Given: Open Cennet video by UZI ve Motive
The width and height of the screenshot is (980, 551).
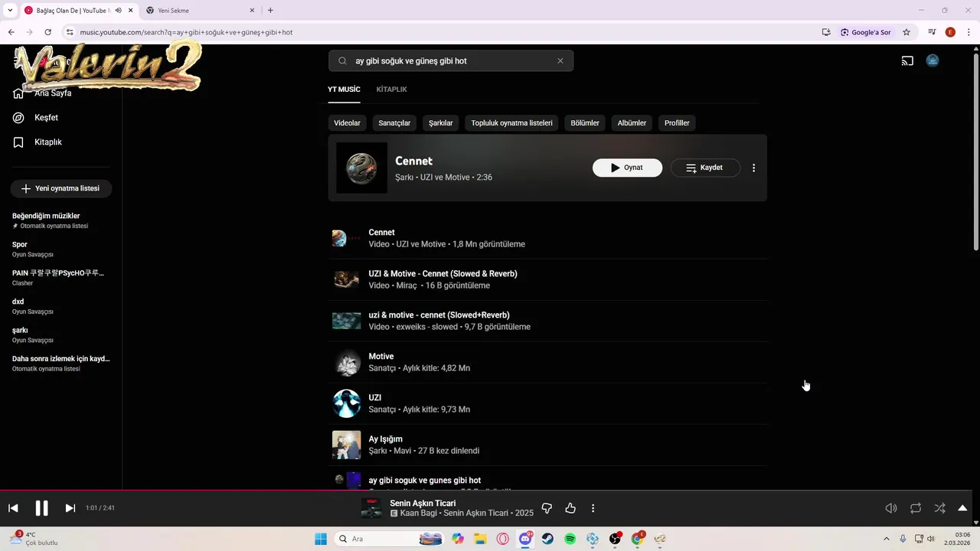Looking at the screenshot, I should tap(547, 238).
